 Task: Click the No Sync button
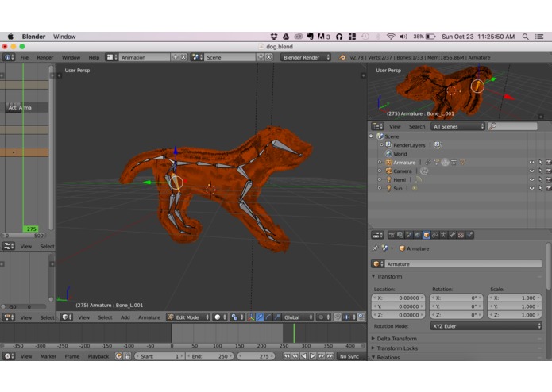(349, 356)
